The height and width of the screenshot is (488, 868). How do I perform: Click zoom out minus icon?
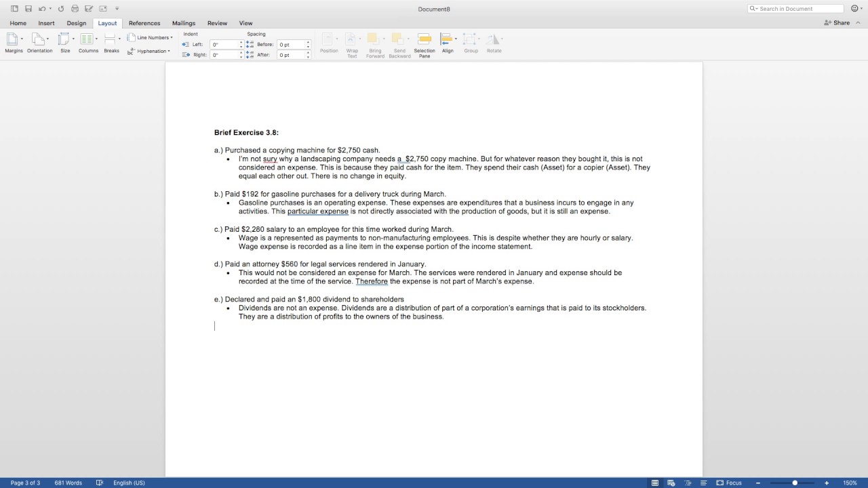pos(757,483)
